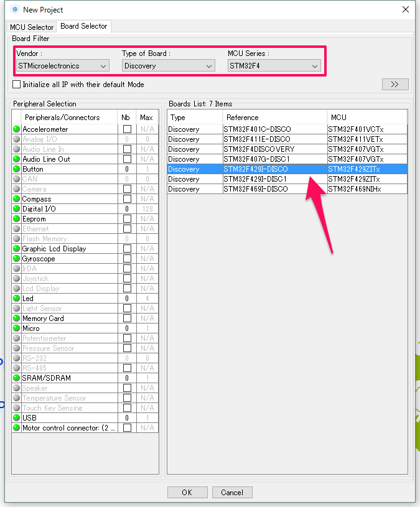This screenshot has height=507, width=420.
Task: Click the >> expand button
Action: tap(395, 85)
